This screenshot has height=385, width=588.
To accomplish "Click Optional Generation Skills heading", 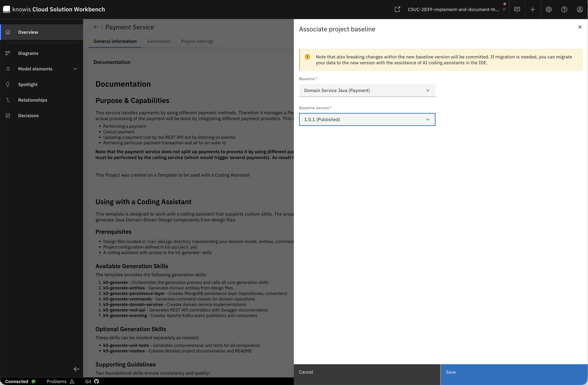I will point(131,329).
